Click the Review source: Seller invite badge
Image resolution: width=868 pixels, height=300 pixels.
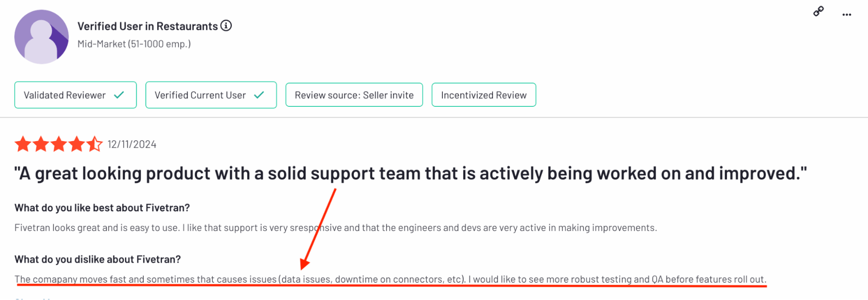(x=354, y=95)
